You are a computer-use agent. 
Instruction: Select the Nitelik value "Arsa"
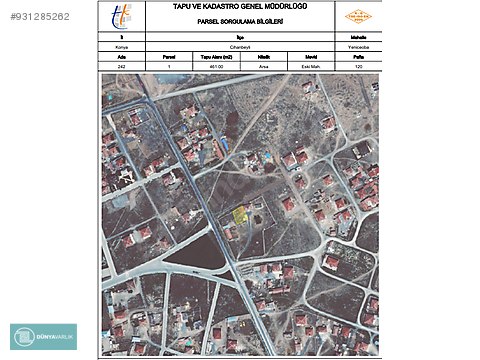[x=264, y=67]
